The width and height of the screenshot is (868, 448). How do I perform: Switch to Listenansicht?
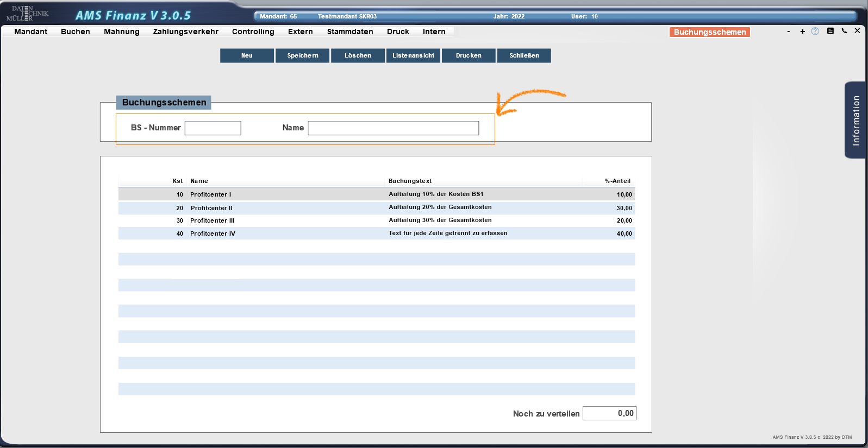[413, 55]
